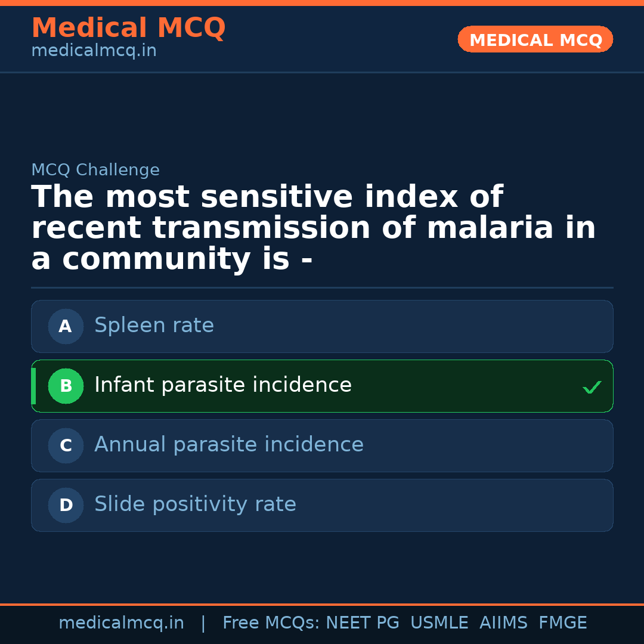Pick the Slide positivity rate option
Viewport: 644px width, 644px height.
pyautogui.click(x=195, y=504)
